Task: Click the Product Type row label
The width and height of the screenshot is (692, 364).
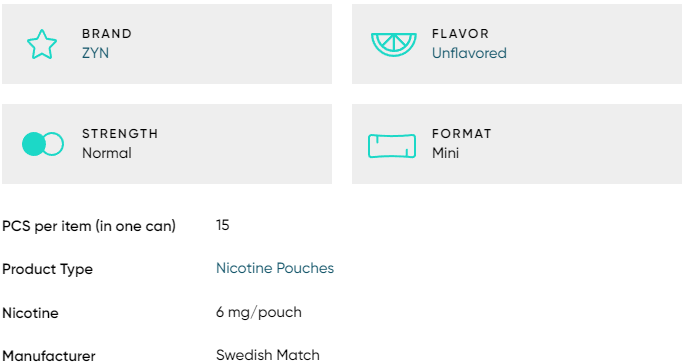Action: (48, 269)
